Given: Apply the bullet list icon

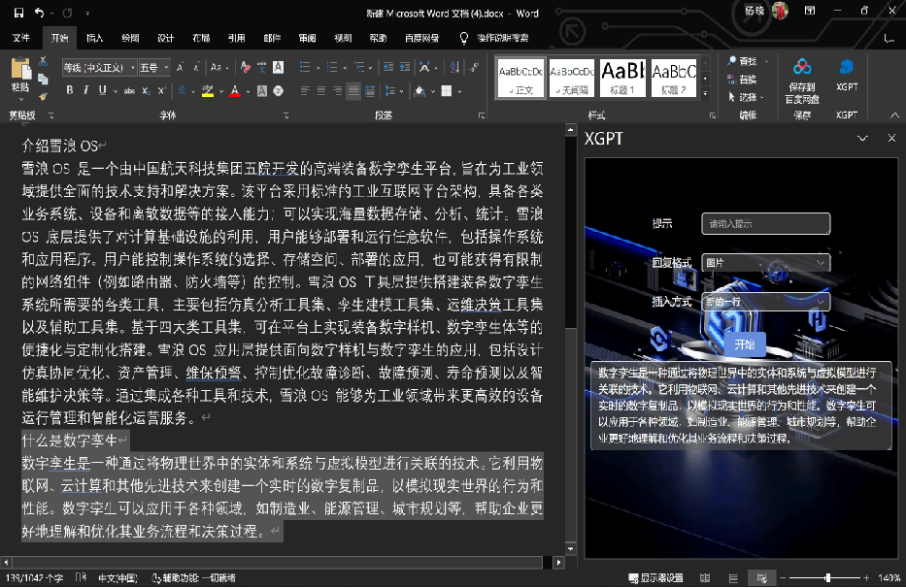Looking at the screenshot, I should tap(305, 68).
